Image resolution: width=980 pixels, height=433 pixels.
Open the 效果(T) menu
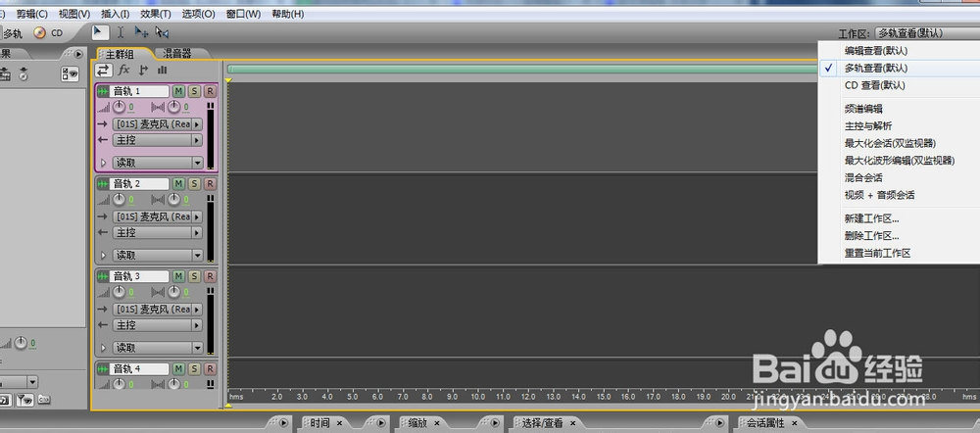[x=156, y=14]
